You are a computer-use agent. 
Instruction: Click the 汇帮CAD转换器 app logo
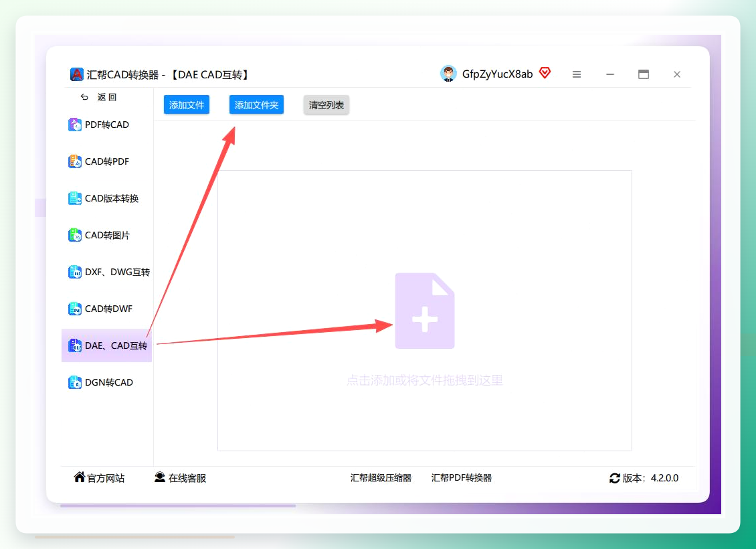pyautogui.click(x=77, y=74)
